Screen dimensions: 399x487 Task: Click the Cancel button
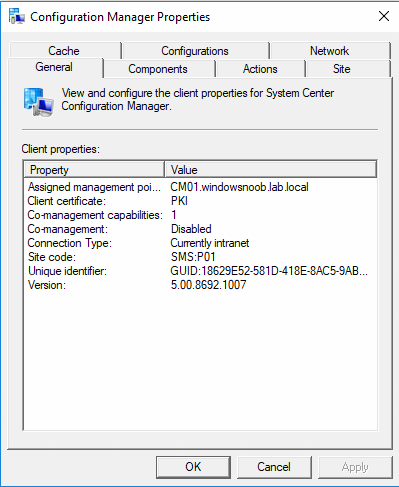[x=274, y=467]
